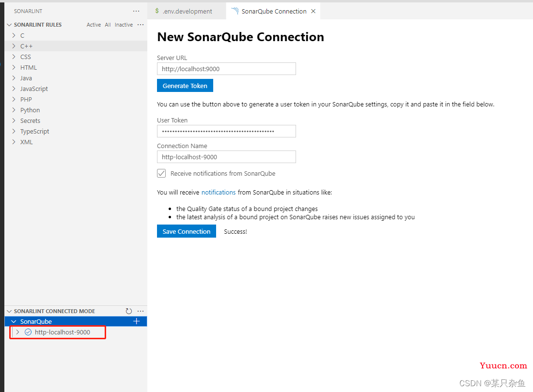The height and width of the screenshot is (392, 533).
Task: Expand the HTML rules group
Action: [14, 67]
